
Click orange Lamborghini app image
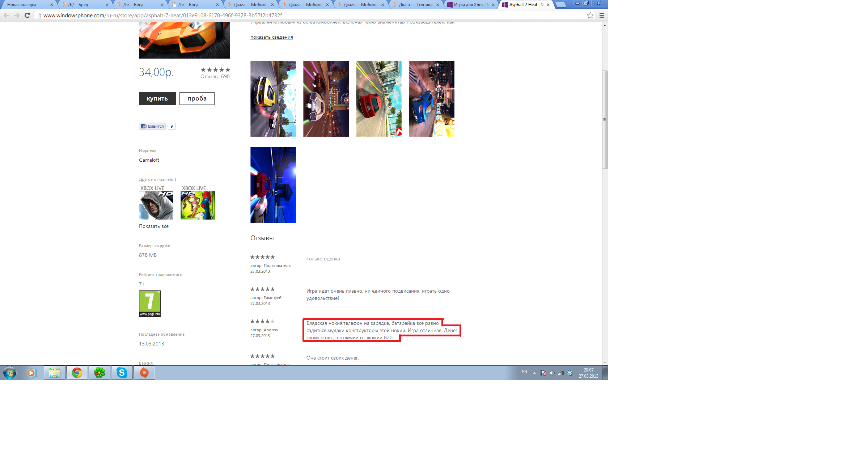coord(185,40)
